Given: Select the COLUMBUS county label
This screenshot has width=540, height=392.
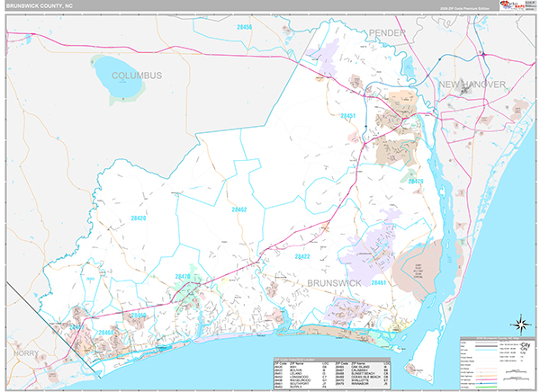Looking at the screenshot, I should (x=137, y=76).
